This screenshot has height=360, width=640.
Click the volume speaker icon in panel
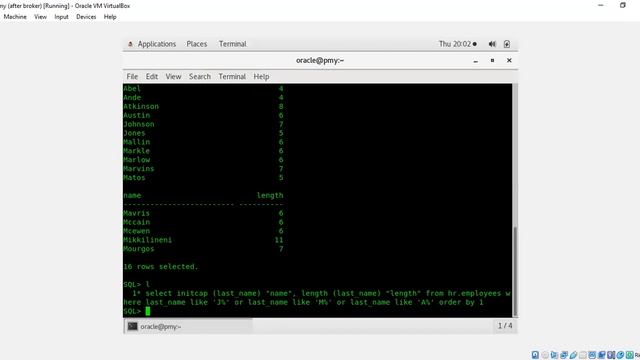492,44
